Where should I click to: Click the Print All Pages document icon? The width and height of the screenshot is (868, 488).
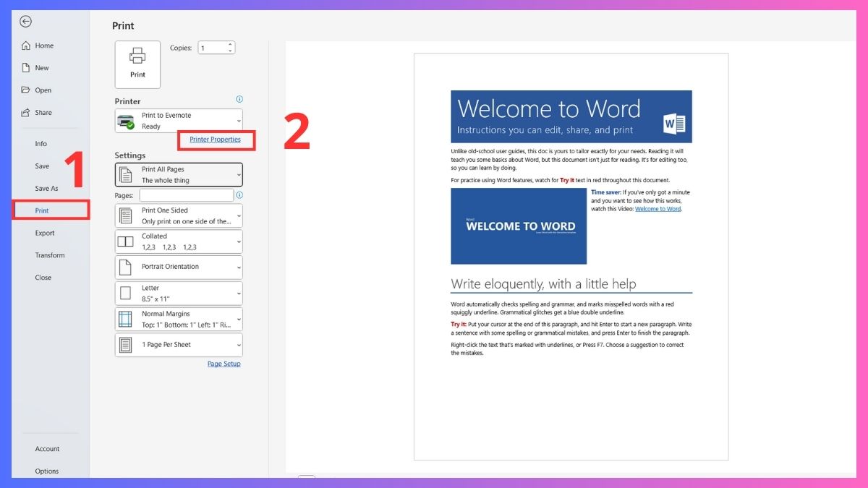[125, 174]
